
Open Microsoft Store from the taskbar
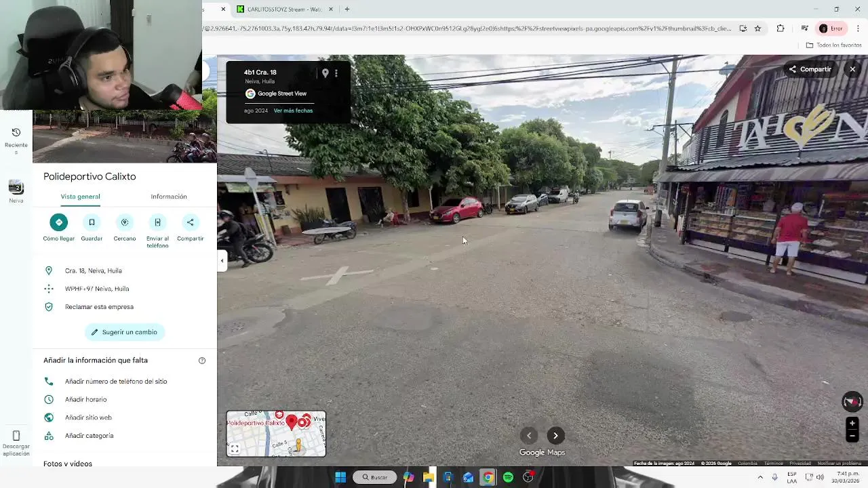pos(448,477)
